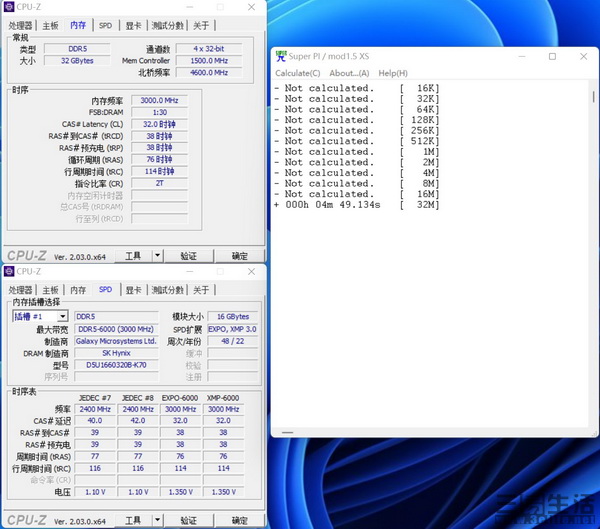Close the bottom CPU-Z window
This screenshot has width=600, height=529.
251,271
